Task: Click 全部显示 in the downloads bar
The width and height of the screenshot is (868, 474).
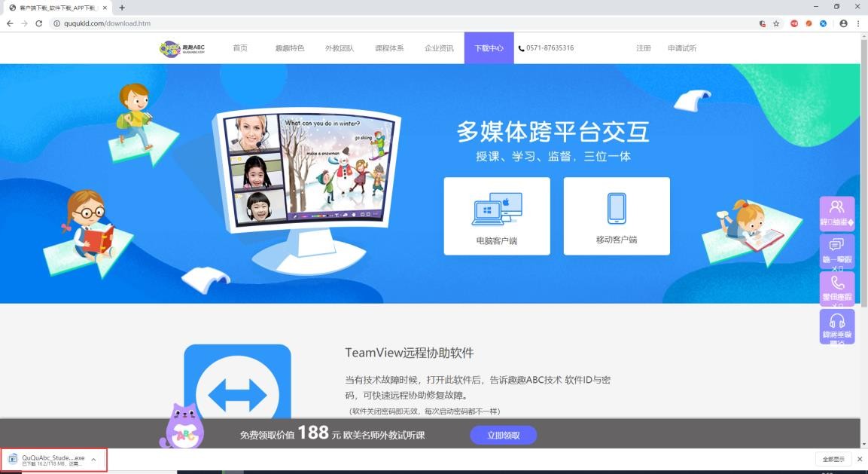Action: [833, 459]
